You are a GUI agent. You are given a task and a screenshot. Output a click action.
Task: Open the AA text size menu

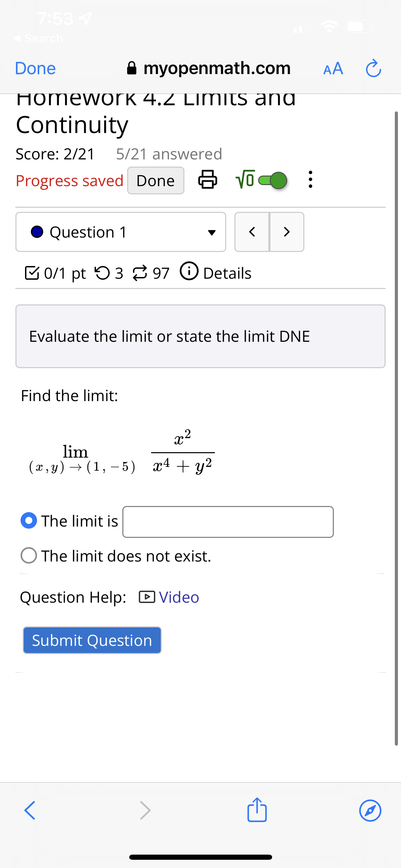(332, 68)
